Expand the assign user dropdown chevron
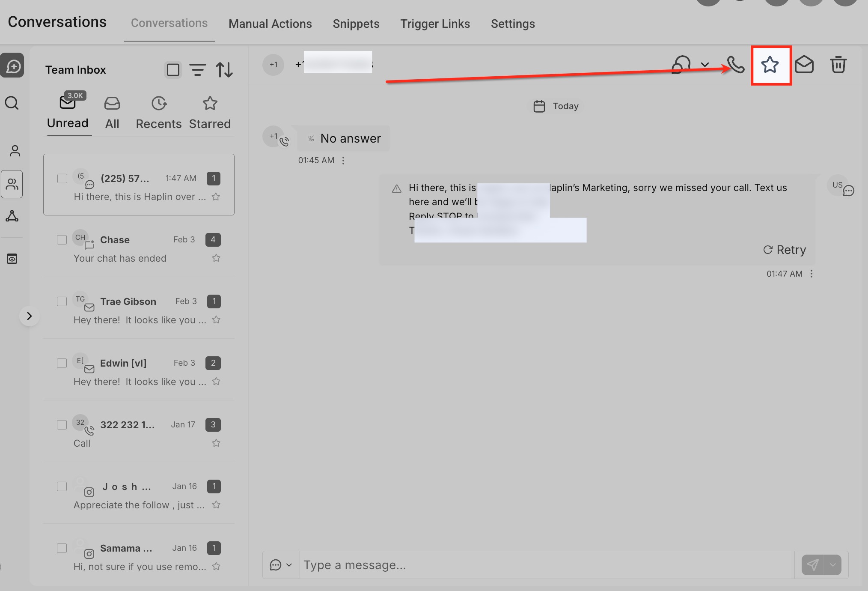 [705, 65]
